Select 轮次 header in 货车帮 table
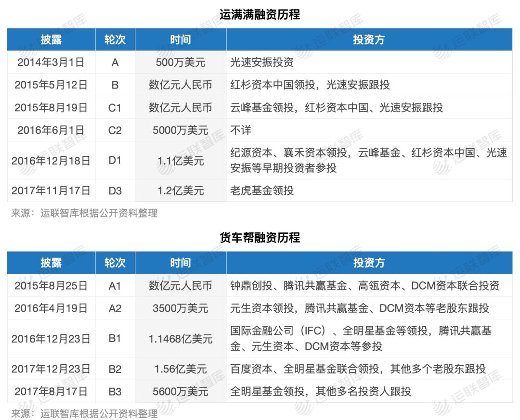 pos(115,263)
